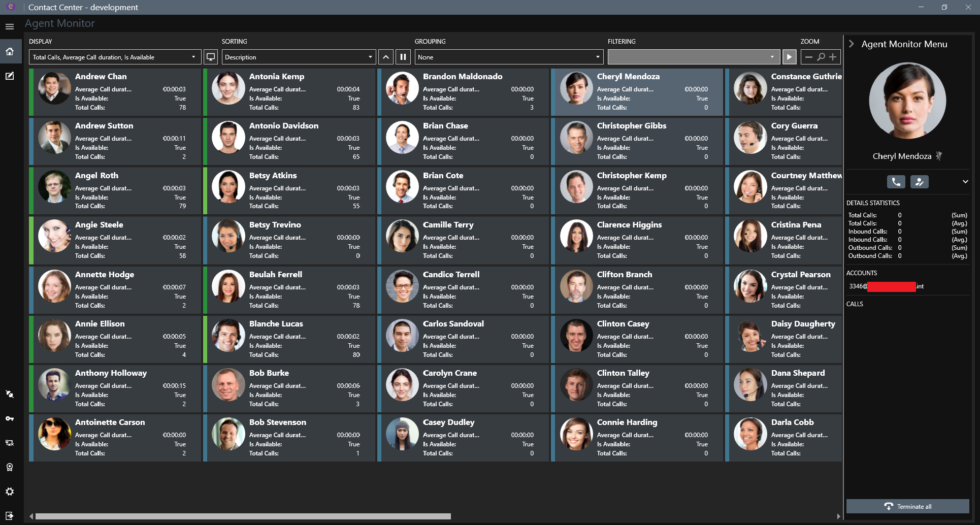
Task: Zoom in using the plus control in ZOOM
Action: point(833,57)
